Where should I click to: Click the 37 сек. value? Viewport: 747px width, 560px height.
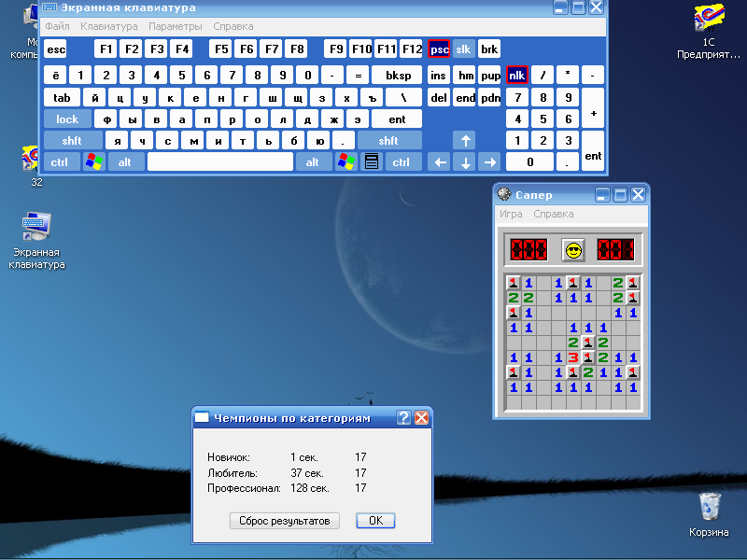307,473
